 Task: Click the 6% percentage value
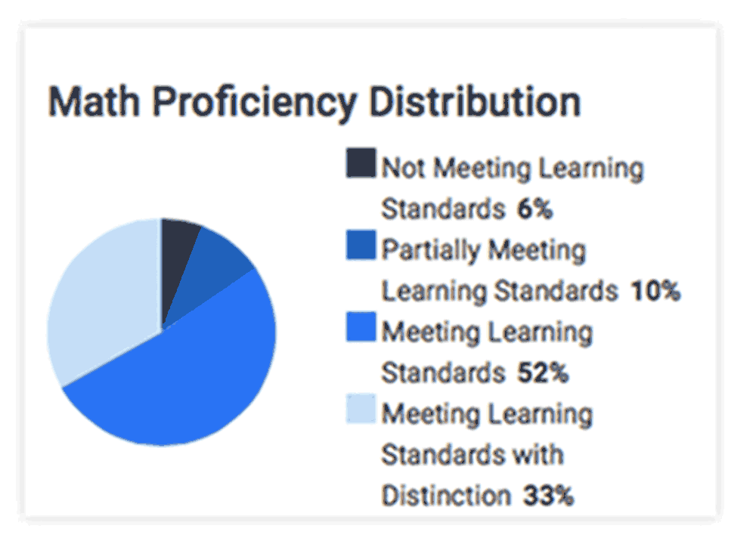(x=534, y=209)
